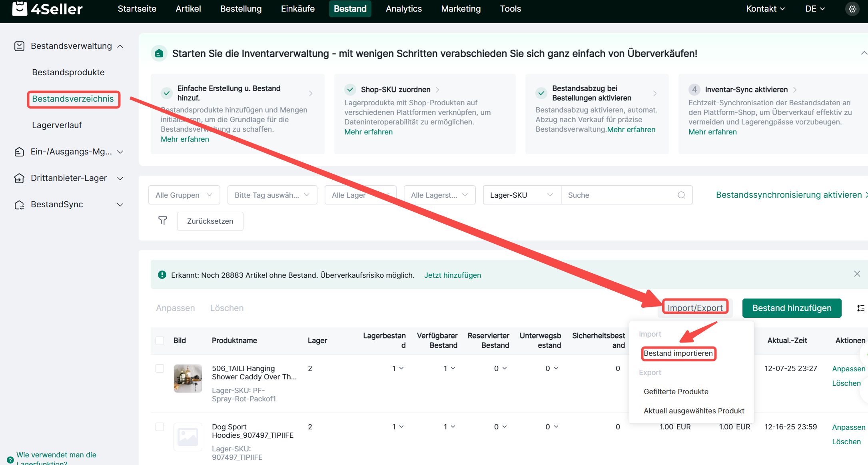Click the column settings icon beside Bestand hinzufügen
868x465 pixels.
point(860,308)
